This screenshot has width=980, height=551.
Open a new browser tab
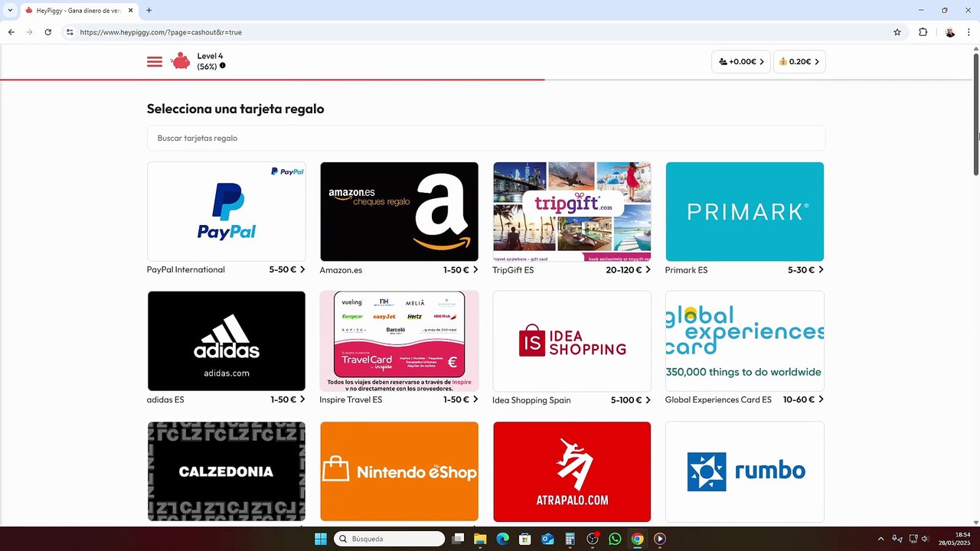coord(149,11)
